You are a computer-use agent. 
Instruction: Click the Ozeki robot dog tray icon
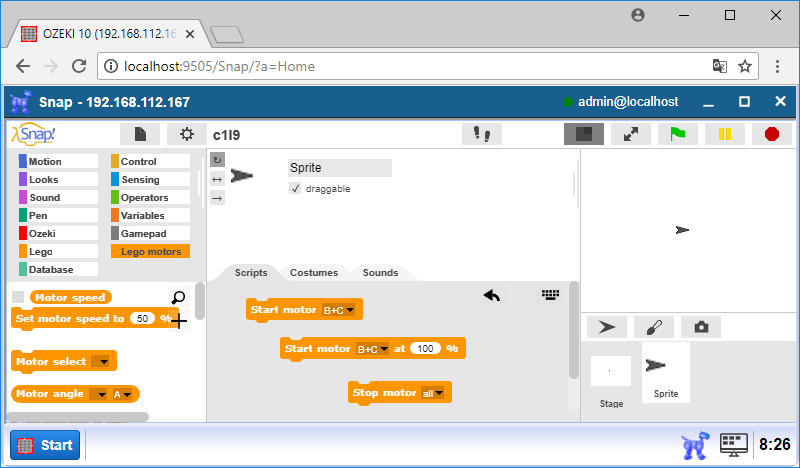pos(695,445)
